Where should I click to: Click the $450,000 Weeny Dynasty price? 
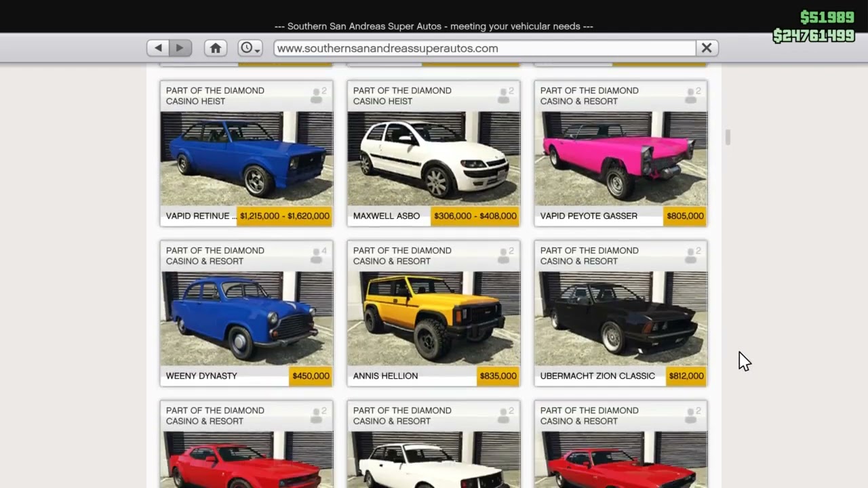(x=311, y=376)
